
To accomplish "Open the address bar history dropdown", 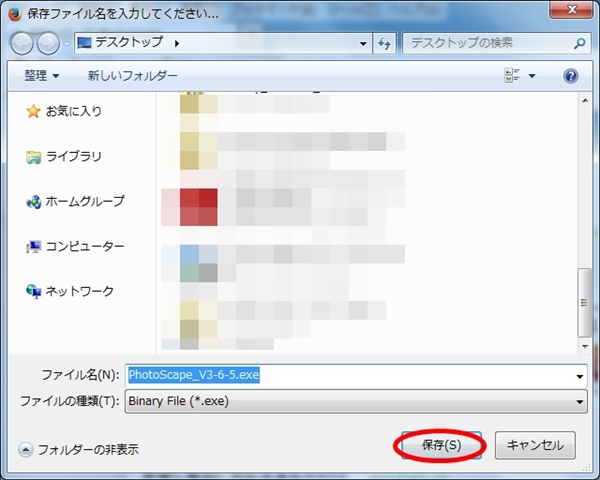I will (363, 44).
